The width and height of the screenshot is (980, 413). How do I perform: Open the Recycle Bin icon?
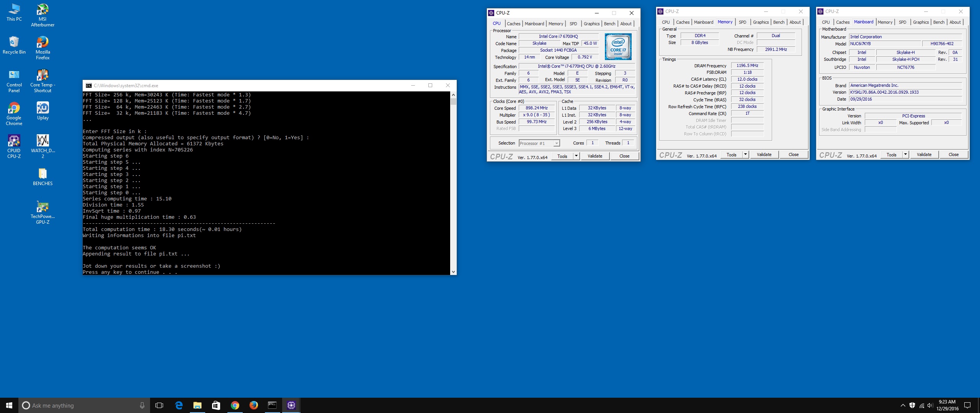click(14, 45)
